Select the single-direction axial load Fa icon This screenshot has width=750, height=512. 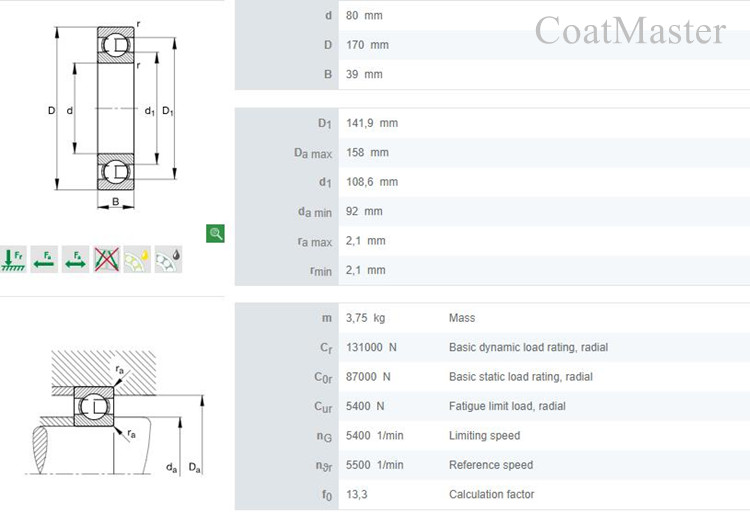[44, 259]
